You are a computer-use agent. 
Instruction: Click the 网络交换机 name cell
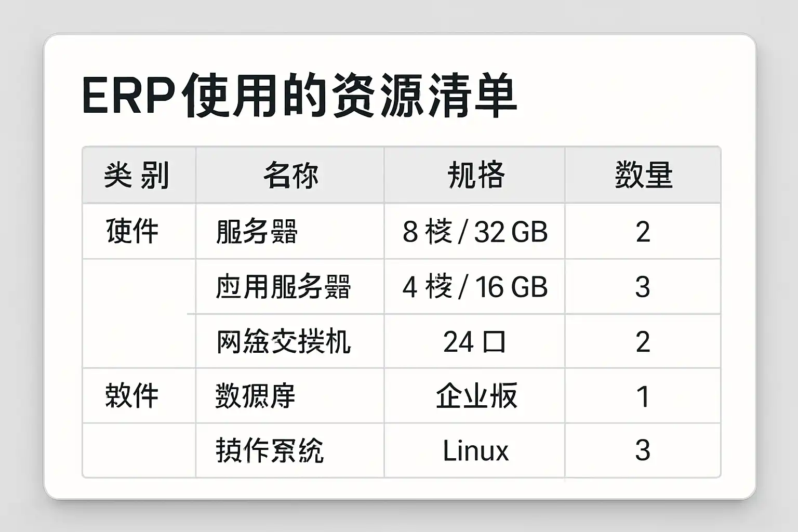[284, 342]
